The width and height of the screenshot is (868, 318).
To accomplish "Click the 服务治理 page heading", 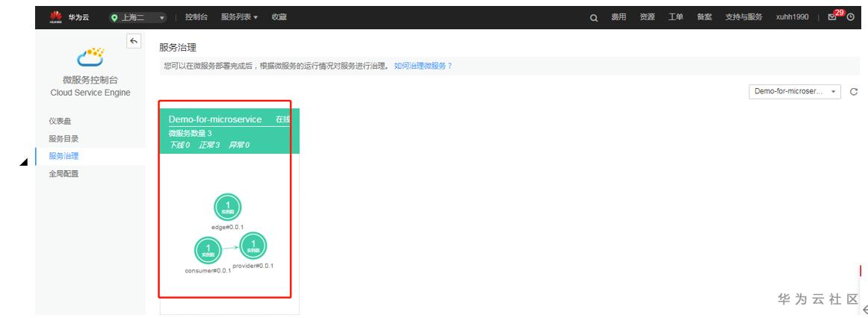I will click(178, 48).
